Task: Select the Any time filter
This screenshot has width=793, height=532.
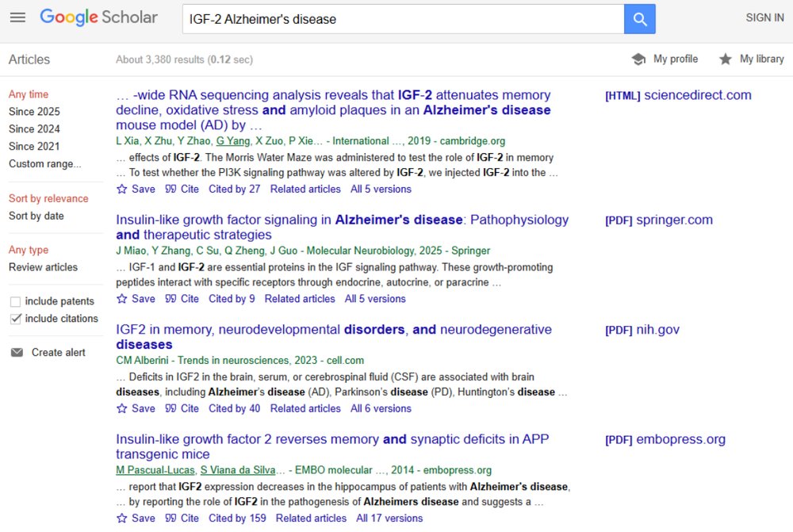Action: tap(29, 94)
